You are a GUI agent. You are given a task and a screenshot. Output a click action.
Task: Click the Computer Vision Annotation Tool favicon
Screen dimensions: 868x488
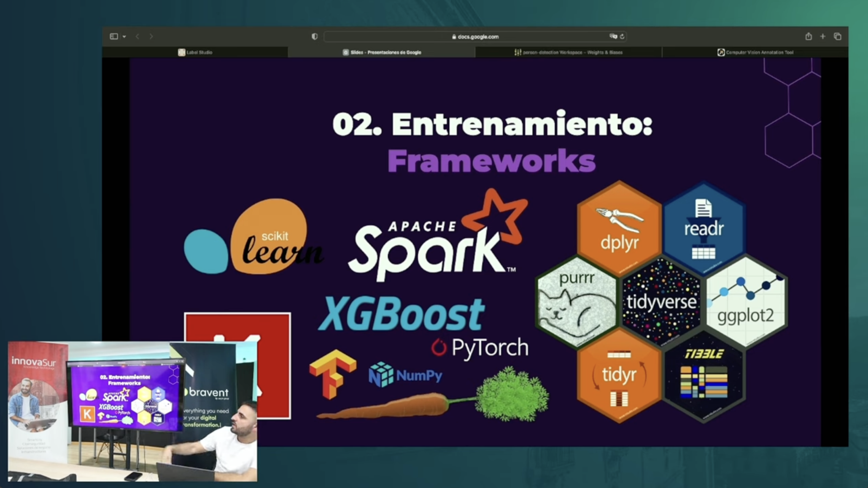(721, 52)
